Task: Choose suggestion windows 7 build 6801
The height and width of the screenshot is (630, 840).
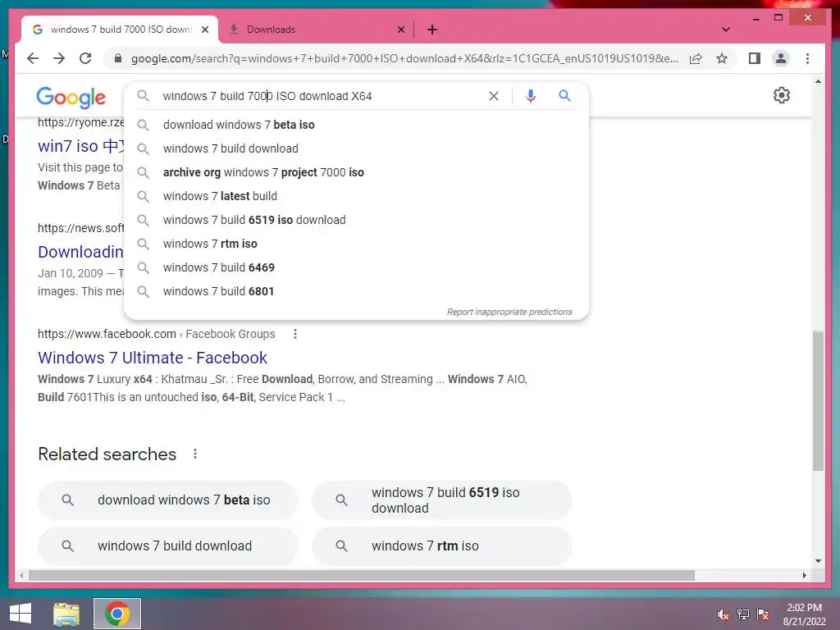Action: pyautogui.click(x=356, y=291)
